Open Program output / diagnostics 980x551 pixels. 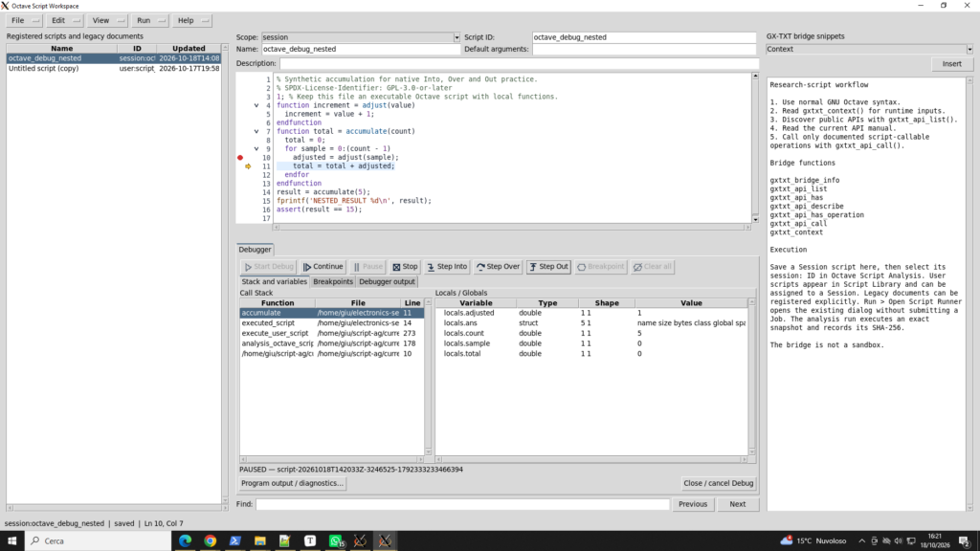click(x=292, y=483)
